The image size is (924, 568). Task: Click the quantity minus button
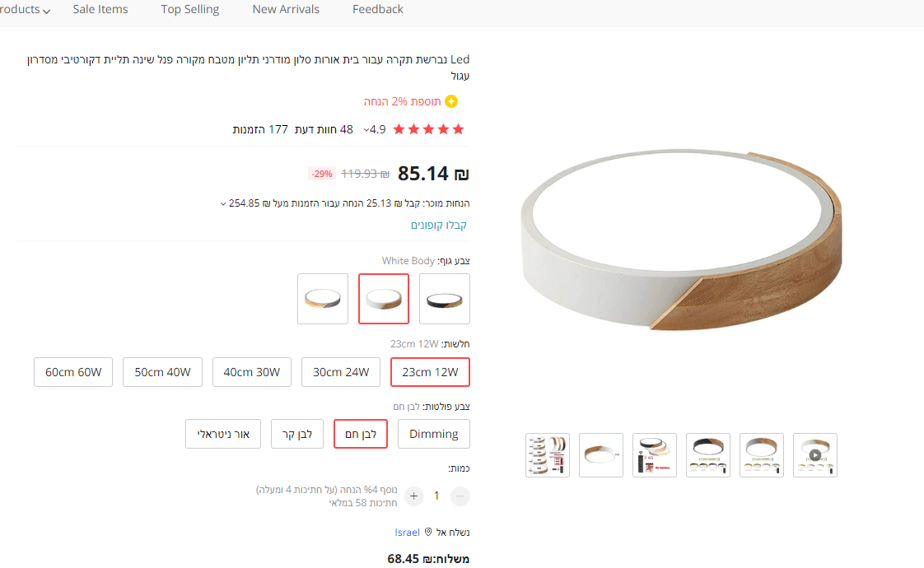click(x=460, y=496)
